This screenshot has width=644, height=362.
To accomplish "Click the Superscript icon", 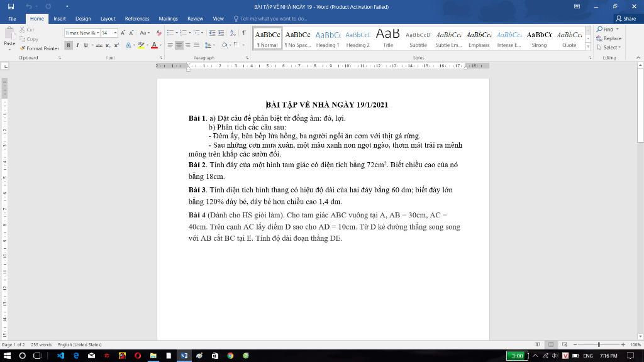I will 116,45.
